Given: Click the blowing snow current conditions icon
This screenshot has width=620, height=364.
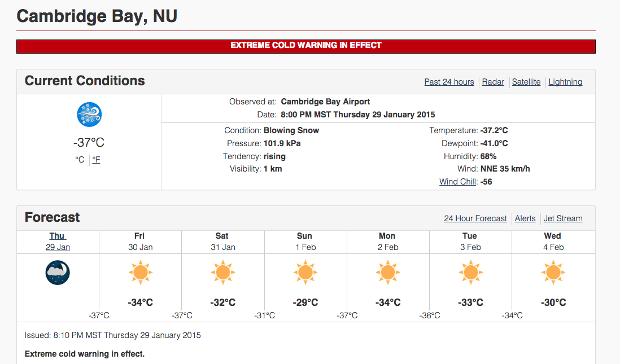Looking at the screenshot, I should tap(89, 115).
